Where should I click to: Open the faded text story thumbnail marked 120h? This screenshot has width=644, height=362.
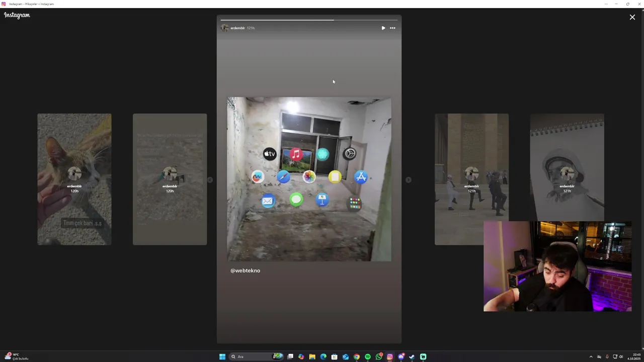[x=170, y=179]
